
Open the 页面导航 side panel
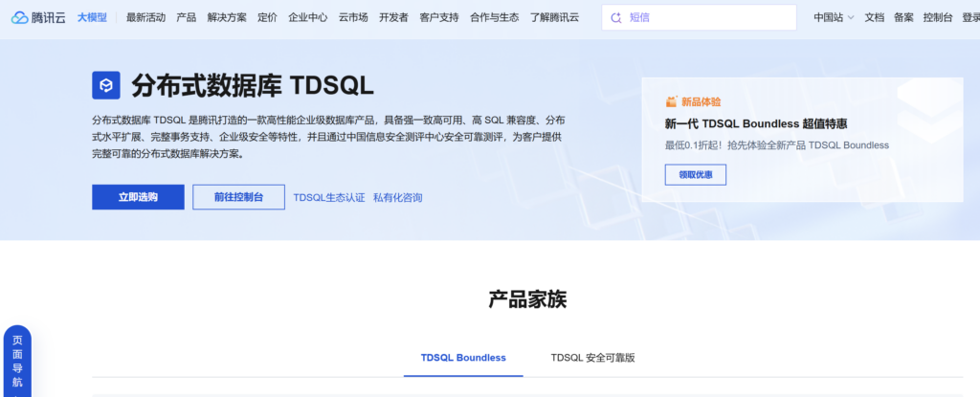click(17, 362)
